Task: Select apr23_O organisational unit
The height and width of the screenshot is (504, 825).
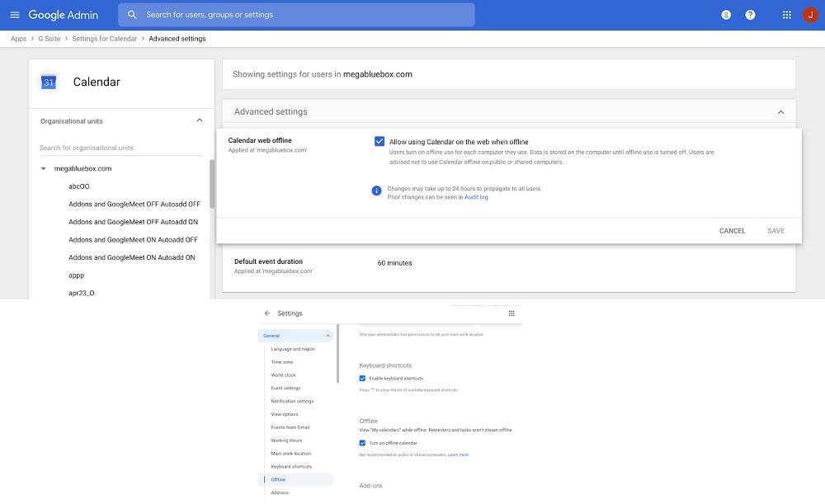Action: pos(82,293)
